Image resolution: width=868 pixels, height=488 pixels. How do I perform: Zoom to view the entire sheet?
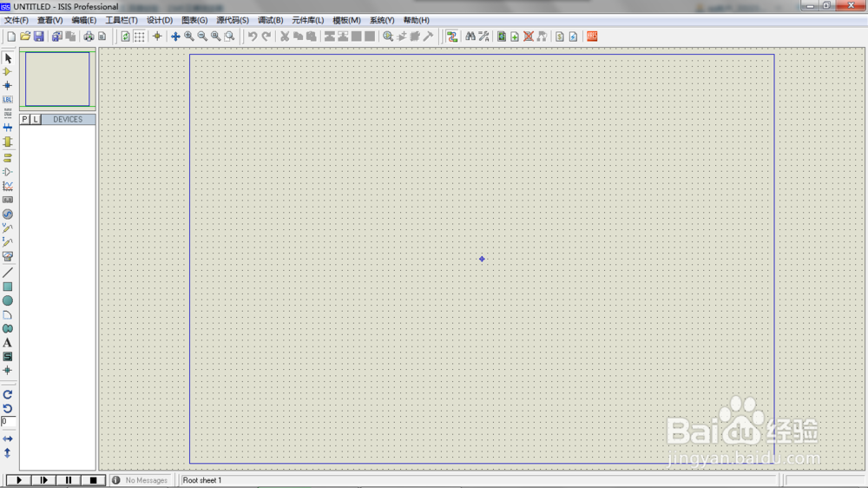click(216, 36)
